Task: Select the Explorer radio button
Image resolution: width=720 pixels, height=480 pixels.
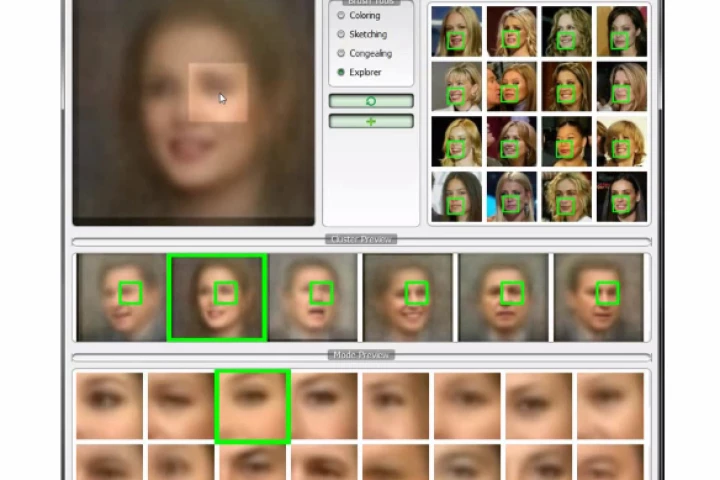Action: coord(341,72)
